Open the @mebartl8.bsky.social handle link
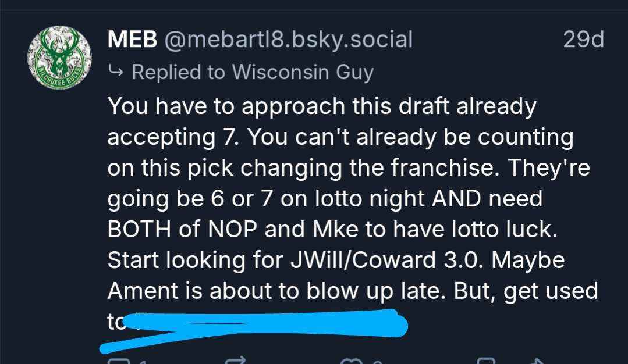 click(x=289, y=40)
